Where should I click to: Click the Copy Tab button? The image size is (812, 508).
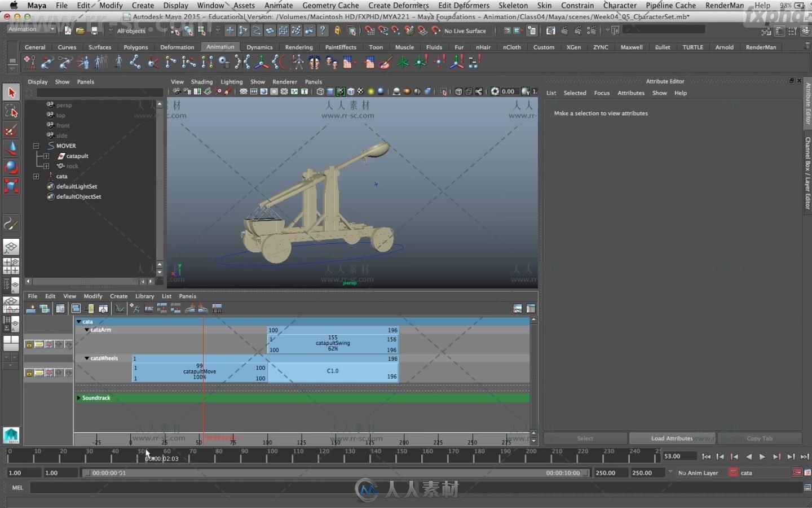pyautogui.click(x=760, y=439)
